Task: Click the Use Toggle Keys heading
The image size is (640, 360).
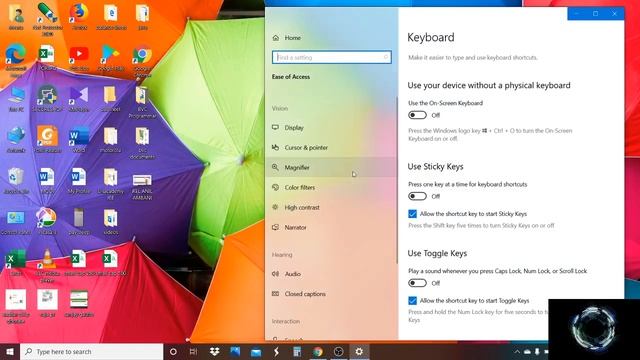Action: pyautogui.click(x=437, y=253)
